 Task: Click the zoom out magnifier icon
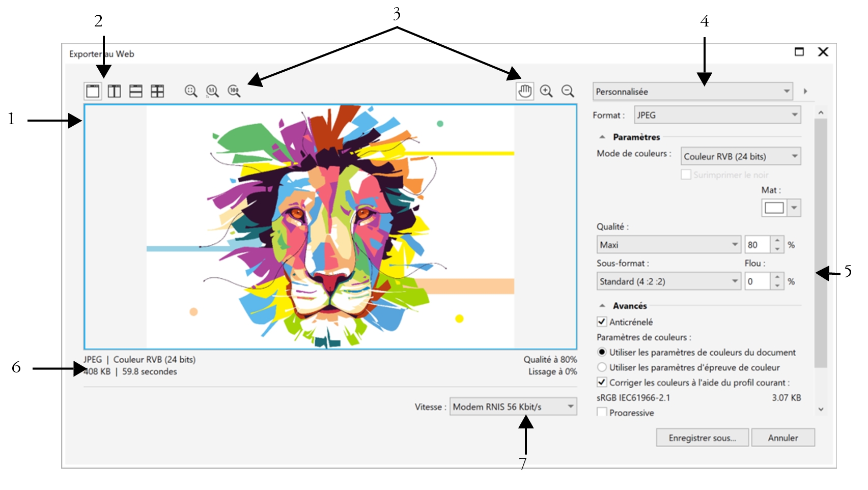[x=568, y=91]
